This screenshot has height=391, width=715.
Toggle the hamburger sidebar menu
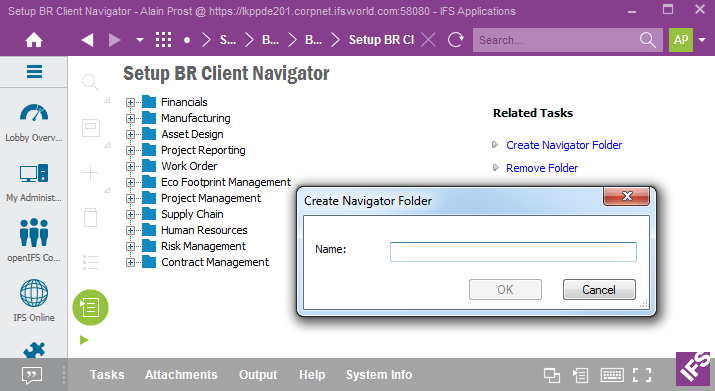(x=34, y=72)
